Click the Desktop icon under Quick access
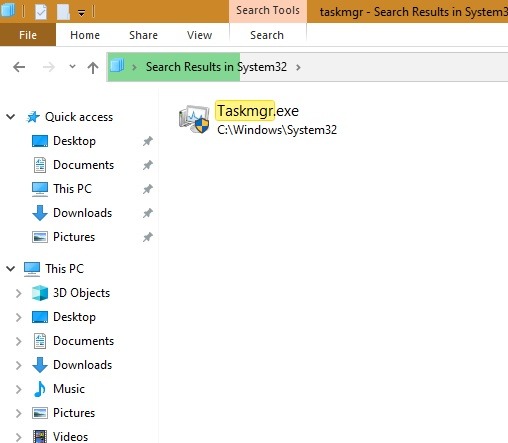 pyautogui.click(x=40, y=141)
